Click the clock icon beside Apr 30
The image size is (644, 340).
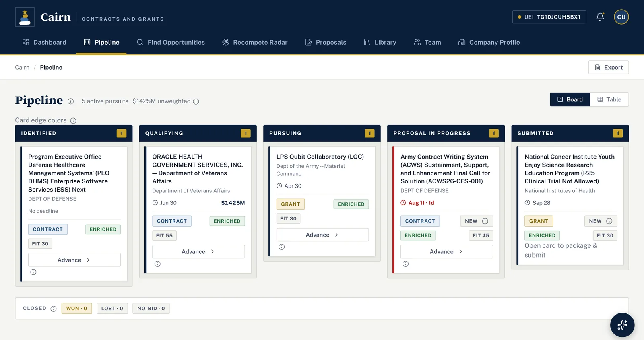(x=279, y=186)
